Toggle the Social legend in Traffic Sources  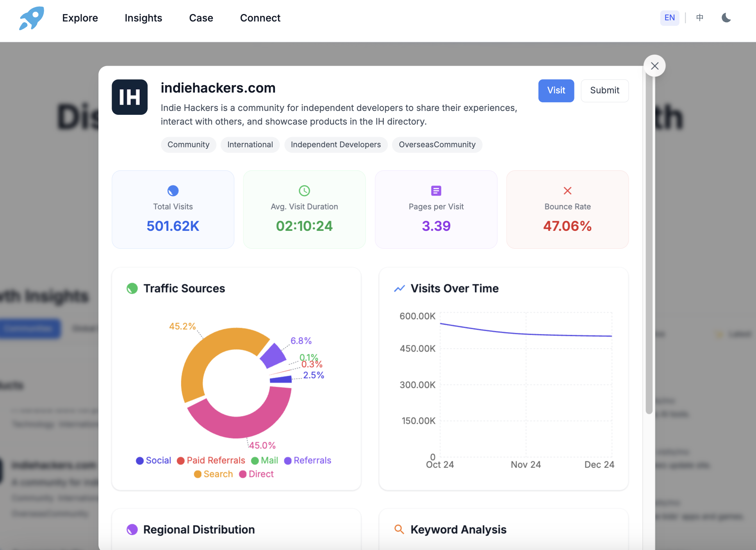point(153,460)
